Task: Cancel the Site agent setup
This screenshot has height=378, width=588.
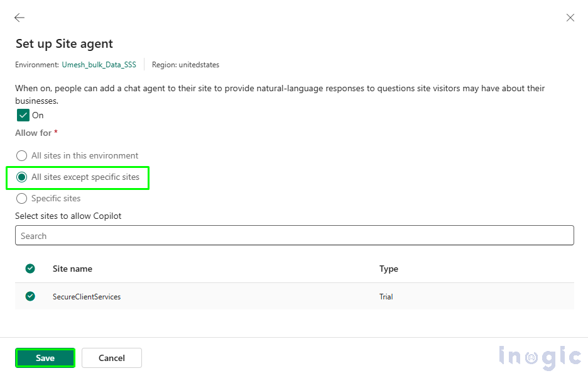Action: coord(112,358)
